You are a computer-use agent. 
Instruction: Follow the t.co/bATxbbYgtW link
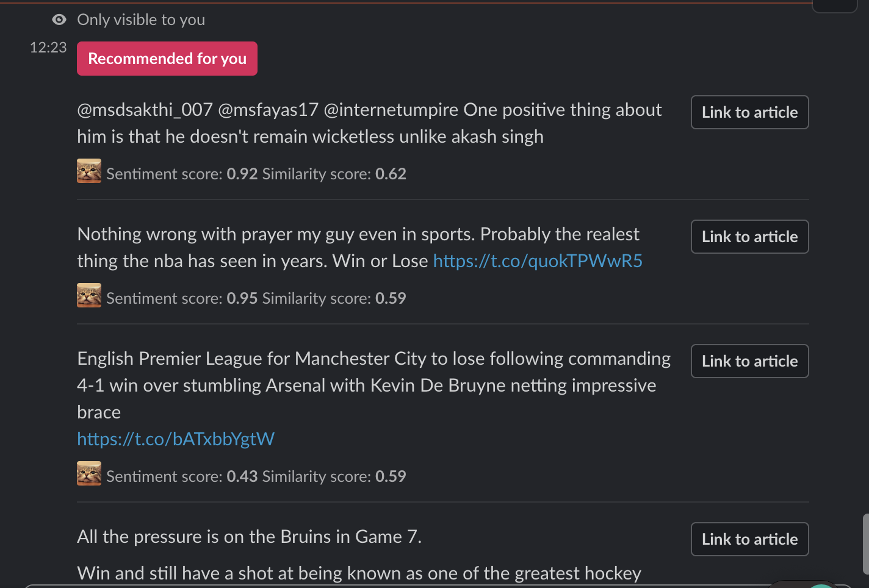click(x=176, y=439)
